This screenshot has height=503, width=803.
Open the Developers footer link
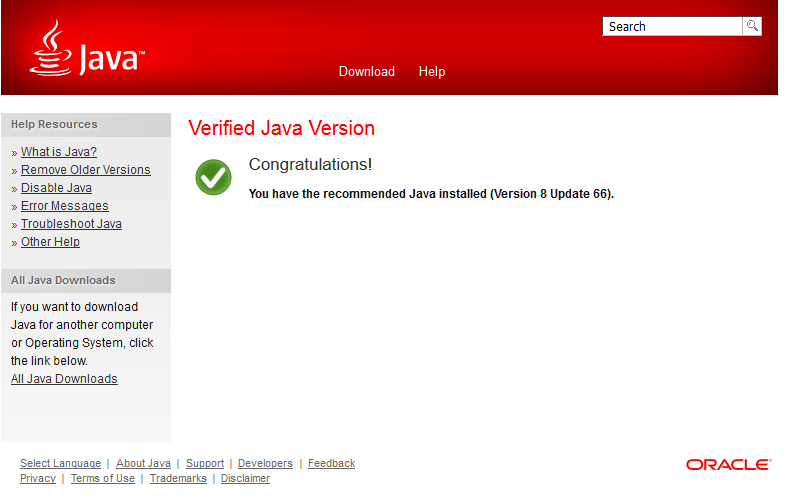tap(265, 464)
